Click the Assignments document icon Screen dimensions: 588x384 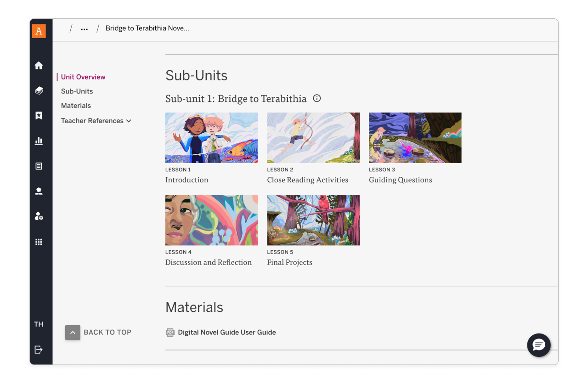tap(39, 166)
